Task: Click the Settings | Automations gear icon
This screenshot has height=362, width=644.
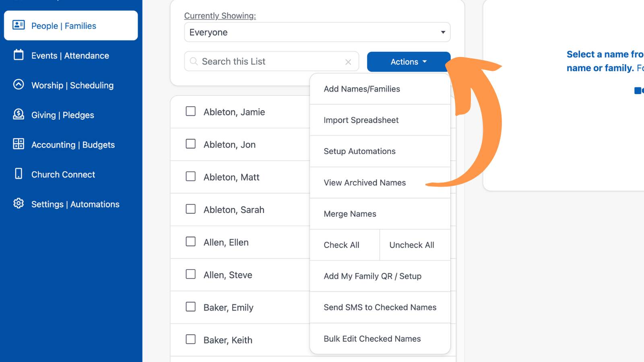Action: 19,204
